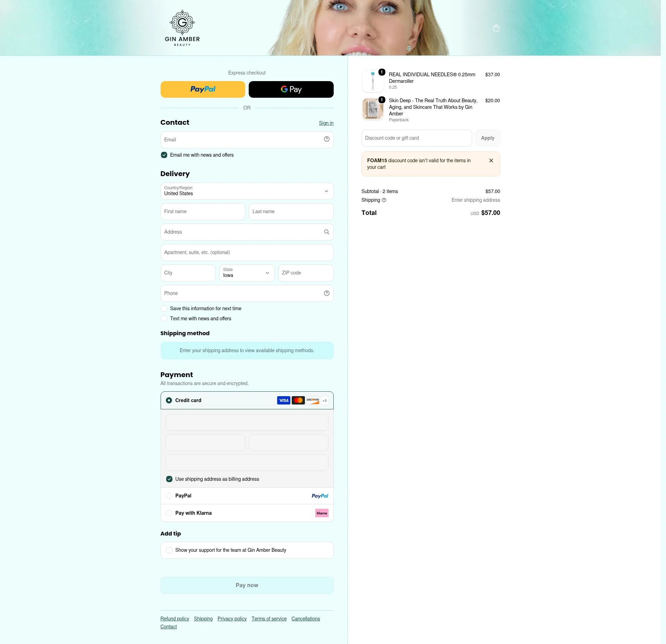Uncheck Email me with news and offers
This screenshot has width=666, height=644.
point(164,155)
